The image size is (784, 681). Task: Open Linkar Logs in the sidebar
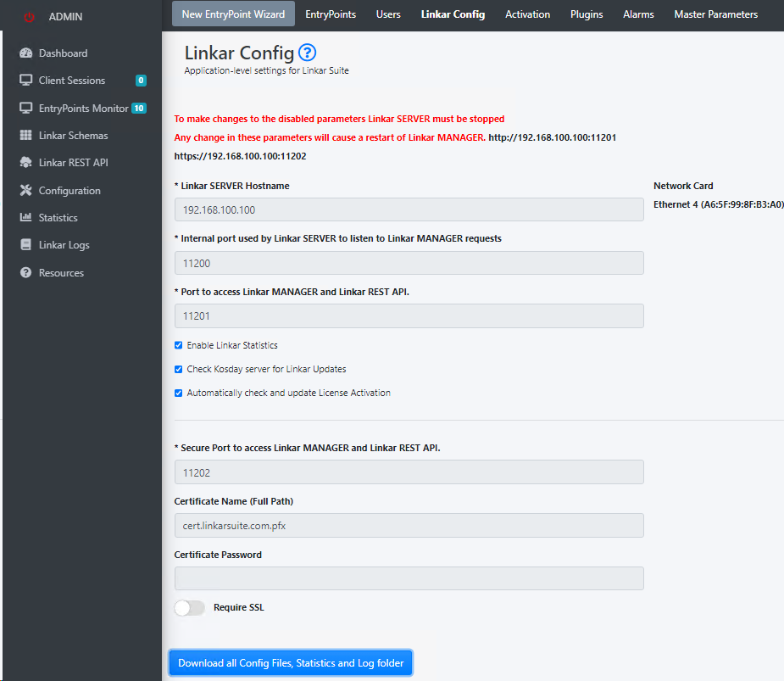[x=64, y=245]
